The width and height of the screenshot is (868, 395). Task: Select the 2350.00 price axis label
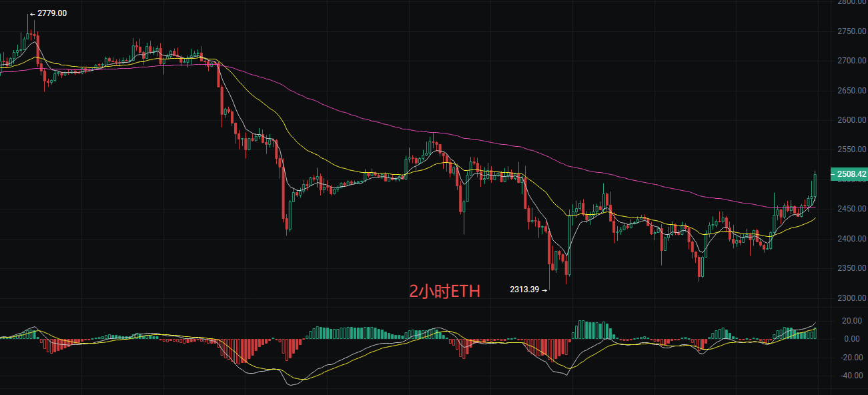click(851, 269)
